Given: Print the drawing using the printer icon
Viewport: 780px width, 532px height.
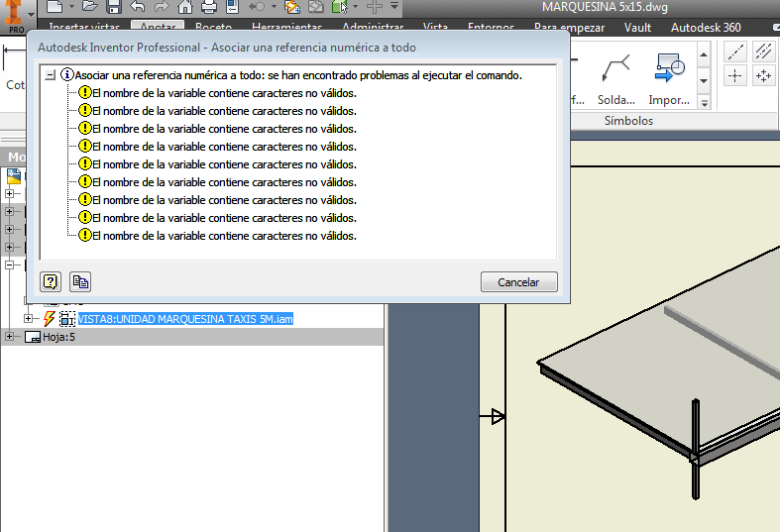Looking at the screenshot, I should tap(209, 7).
